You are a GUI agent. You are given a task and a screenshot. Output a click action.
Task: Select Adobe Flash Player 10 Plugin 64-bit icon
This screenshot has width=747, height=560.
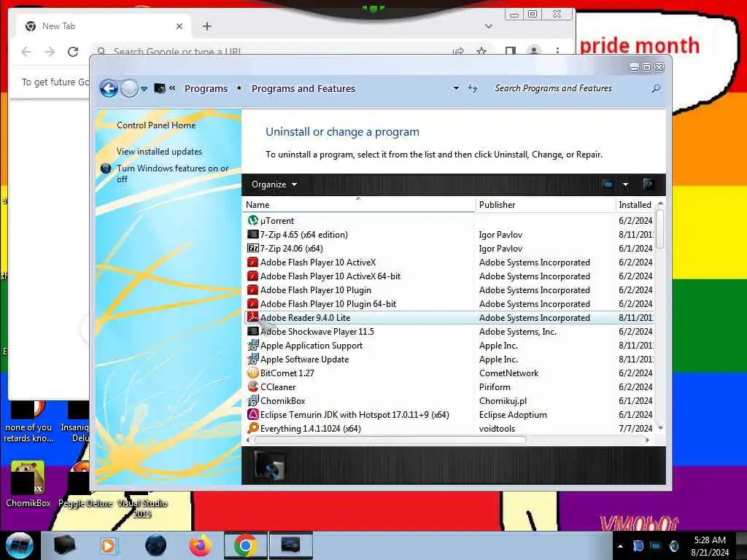point(252,304)
